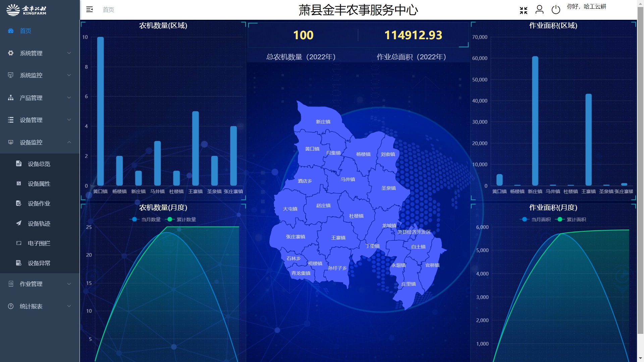Open 设备总览 submenu item

[40, 164]
